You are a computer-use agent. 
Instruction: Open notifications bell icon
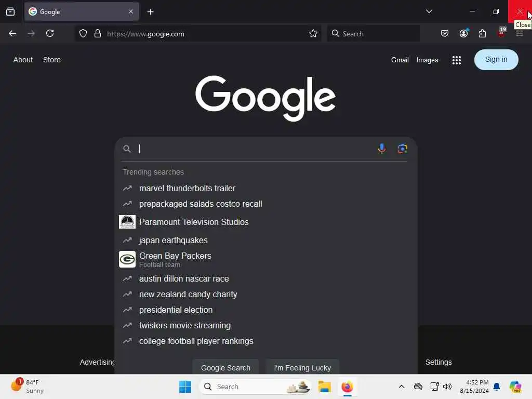point(497,387)
